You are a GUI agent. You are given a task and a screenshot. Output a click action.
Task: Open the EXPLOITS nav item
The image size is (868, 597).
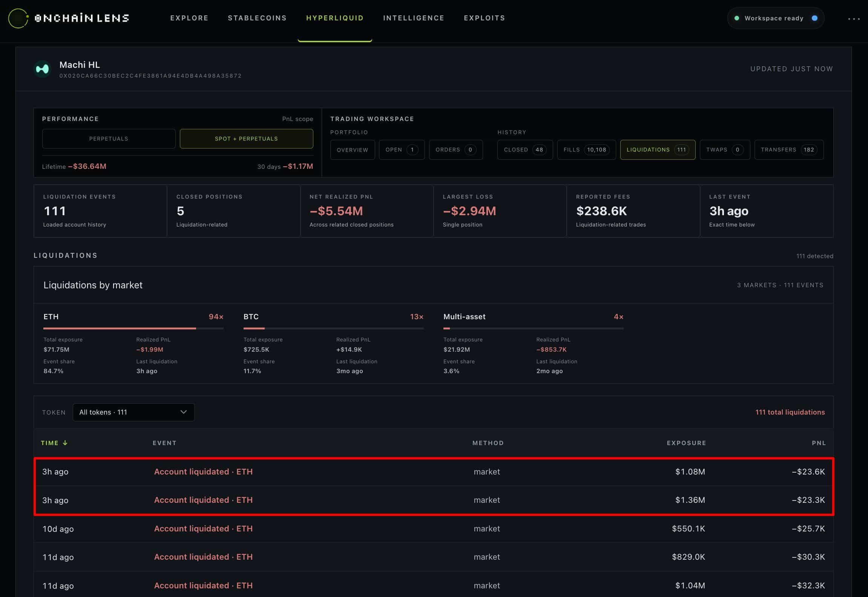485,18
